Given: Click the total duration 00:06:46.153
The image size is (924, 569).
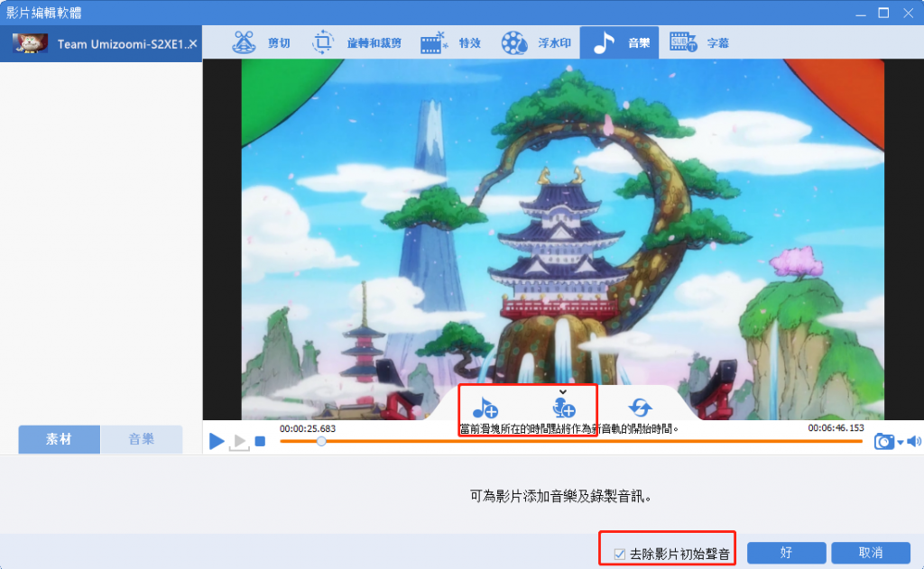Looking at the screenshot, I should (836, 427).
